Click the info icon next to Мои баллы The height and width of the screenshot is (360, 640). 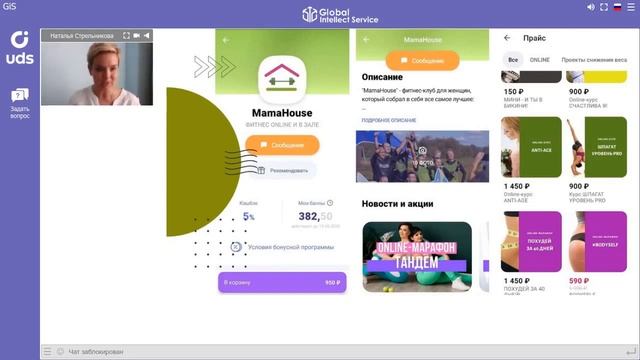[330, 203]
